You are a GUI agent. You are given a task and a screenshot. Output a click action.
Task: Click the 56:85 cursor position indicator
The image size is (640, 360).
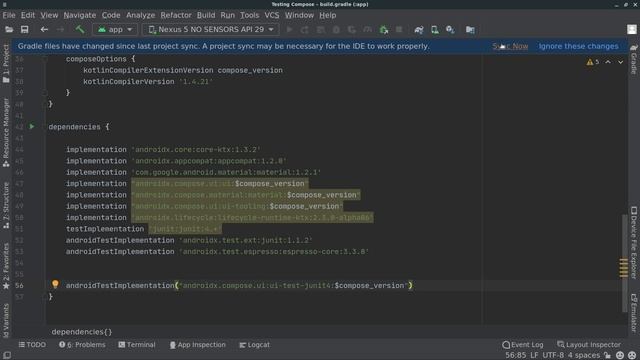[x=516, y=356]
